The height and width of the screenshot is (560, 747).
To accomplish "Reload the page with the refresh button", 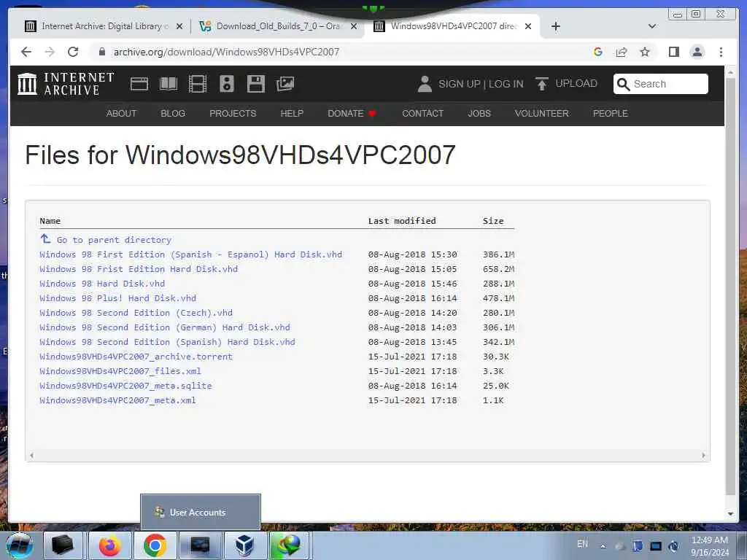I will point(73,52).
